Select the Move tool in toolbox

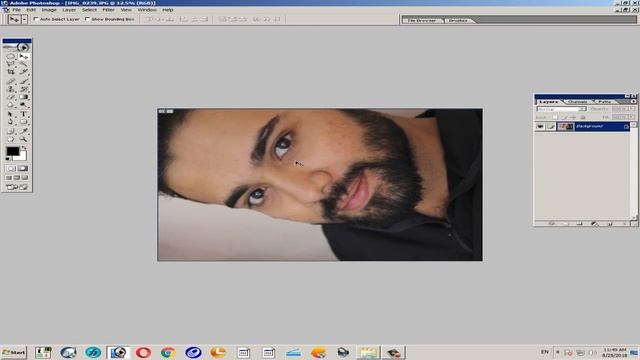24,57
